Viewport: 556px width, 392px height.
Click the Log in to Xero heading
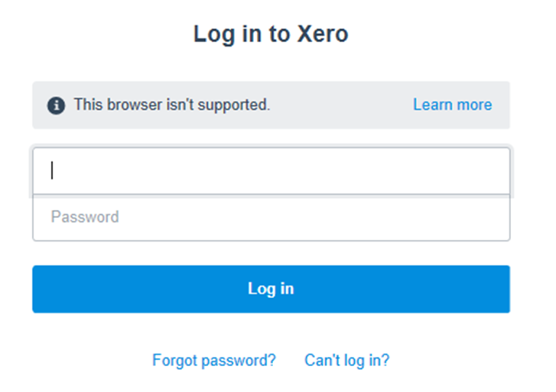point(271,34)
